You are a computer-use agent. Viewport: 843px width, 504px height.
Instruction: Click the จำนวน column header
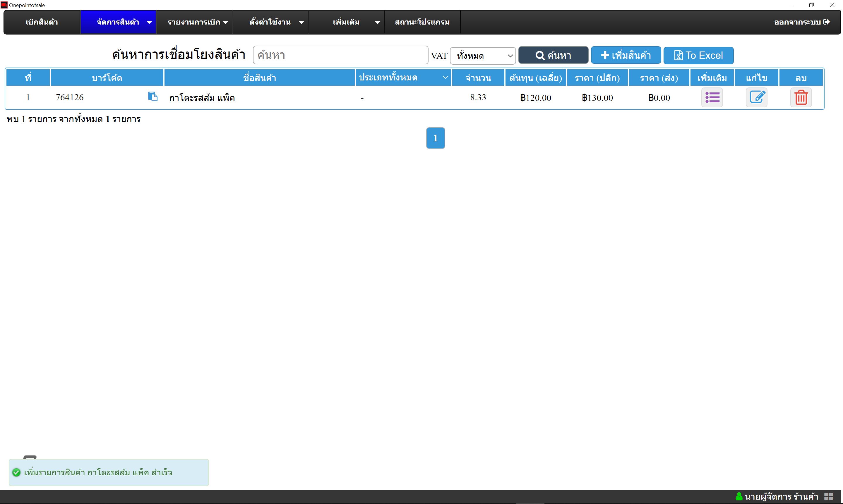click(478, 78)
